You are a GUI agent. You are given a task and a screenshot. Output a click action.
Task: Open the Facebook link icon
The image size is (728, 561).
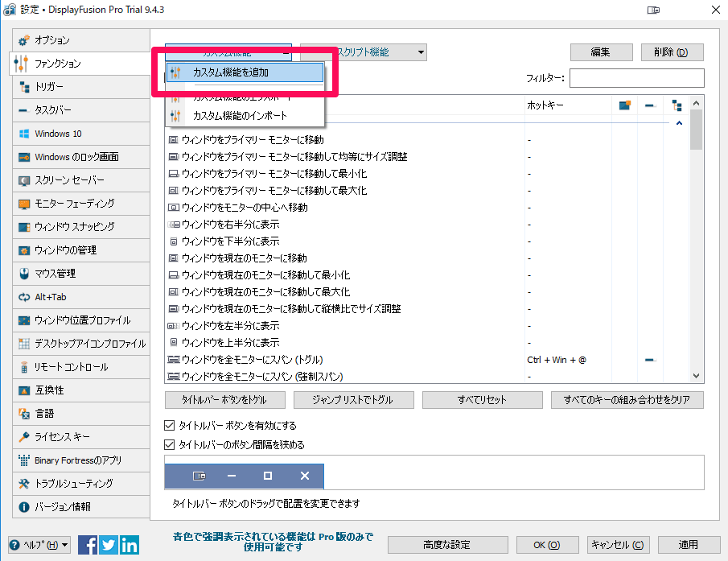(88, 545)
